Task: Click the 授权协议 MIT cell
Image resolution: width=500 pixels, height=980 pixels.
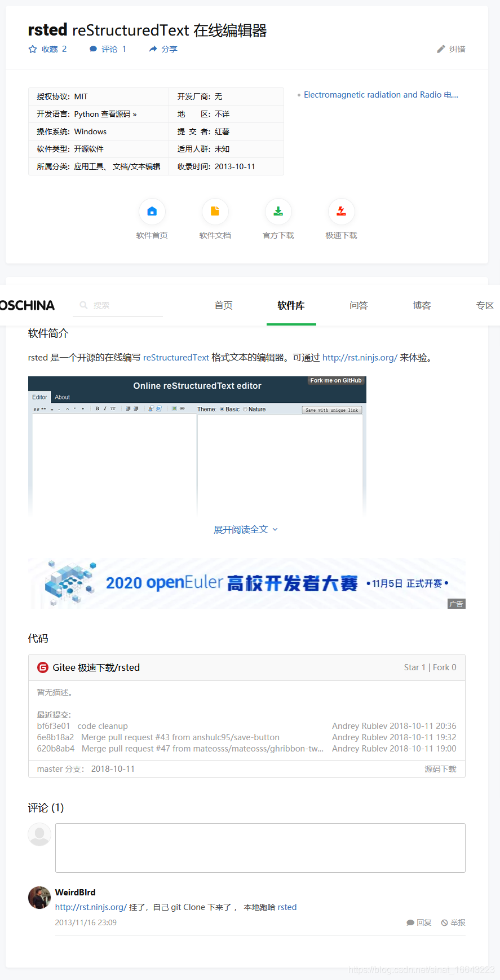Action: click(99, 96)
